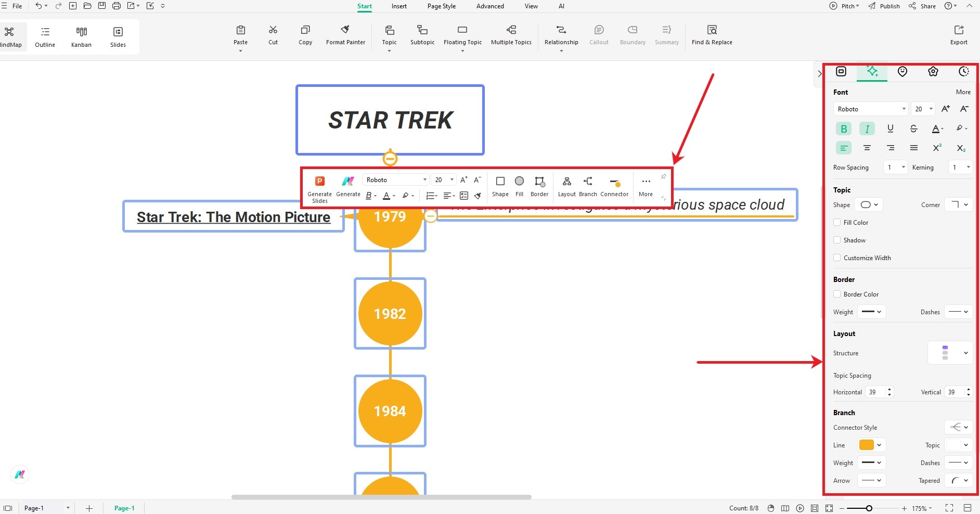This screenshot has height=514, width=980.
Task: Enable the Fill Color checkbox
Action: tap(837, 222)
